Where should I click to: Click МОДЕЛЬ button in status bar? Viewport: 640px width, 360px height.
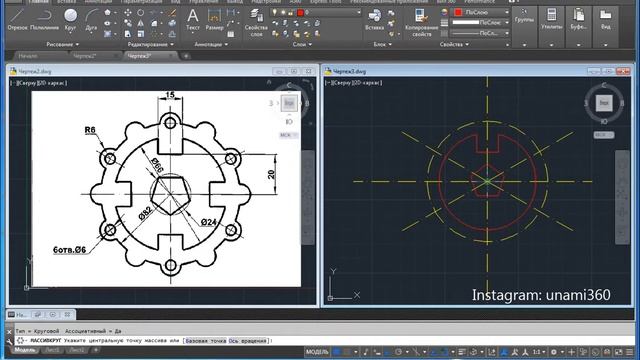tap(317, 351)
